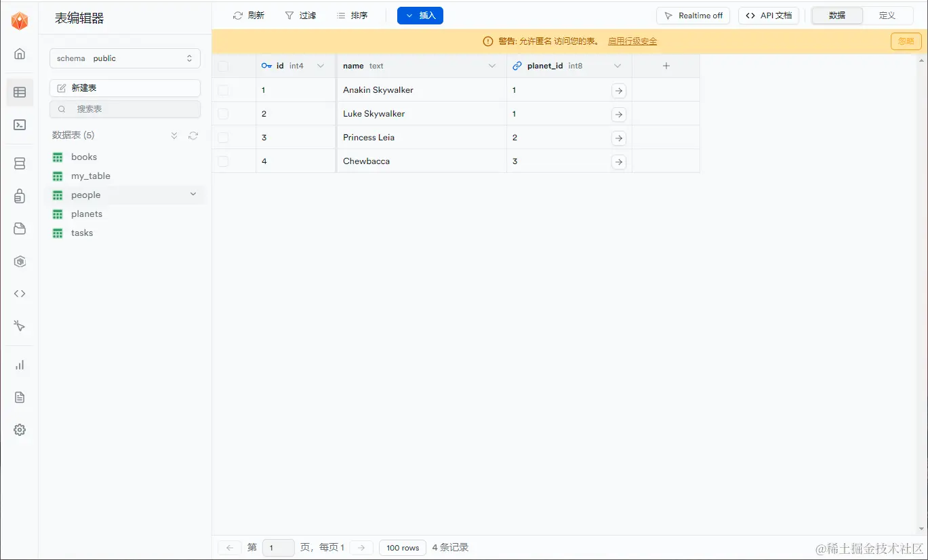This screenshot has width=928, height=560.
Task: Click the Anakin Skywalker name cell
Action: 422,90
